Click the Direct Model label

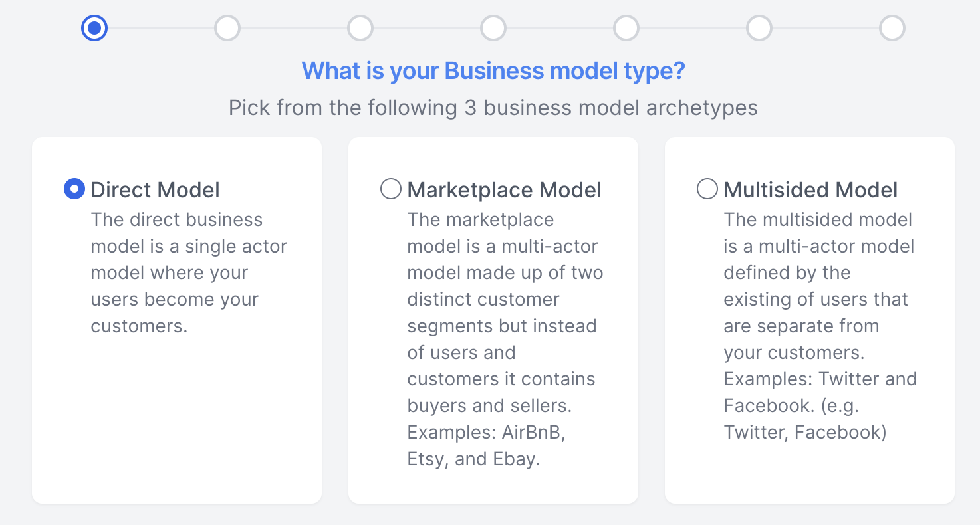[155, 190]
